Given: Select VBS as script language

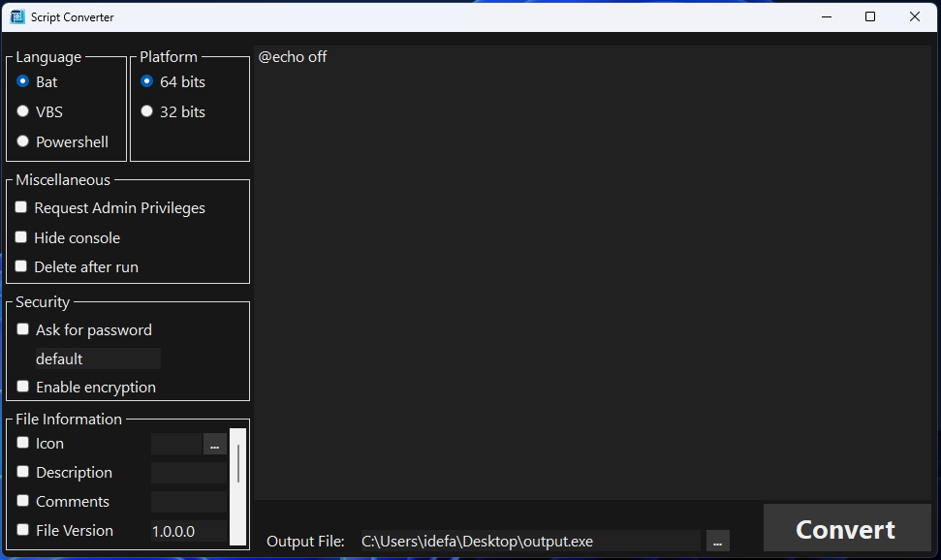Looking at the screenshot, I should [23, 111].
